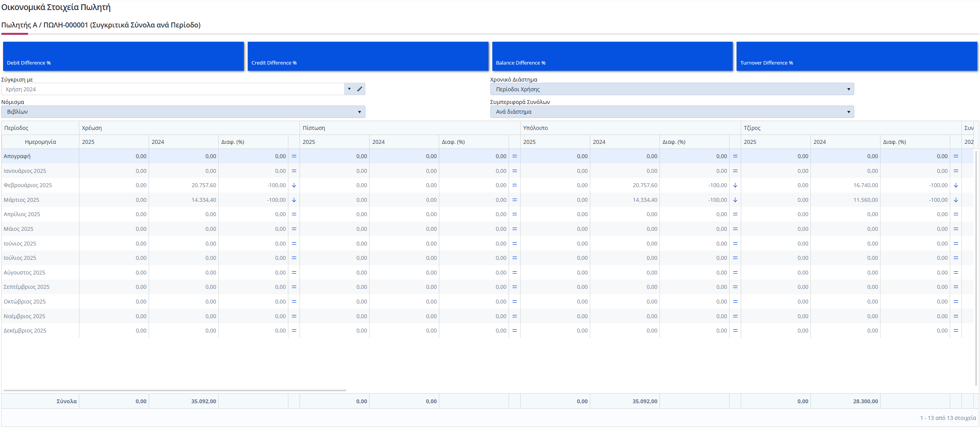Click the equals icon in Μάρτιος 2025 Πίστωση

[x=515, y=200]
